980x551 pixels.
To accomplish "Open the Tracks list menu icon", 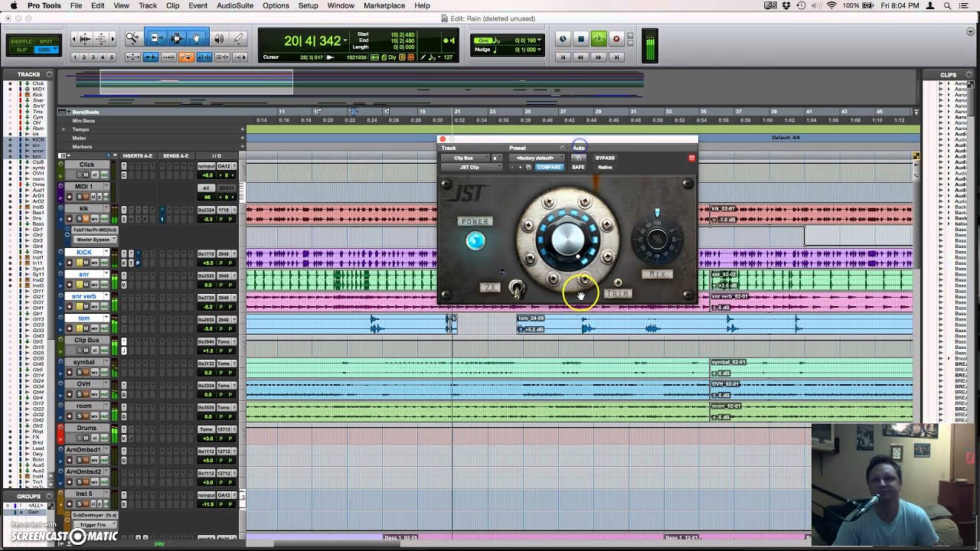I will point(48,74).
